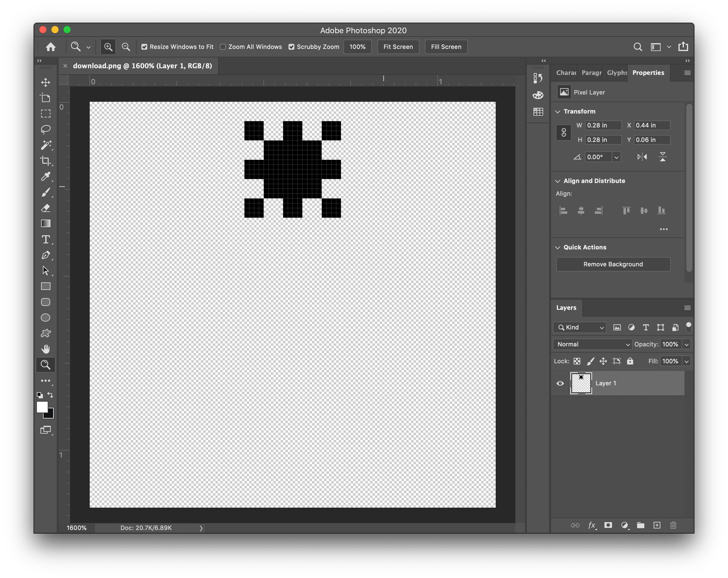Select the Lasso tool
Image resolution: width=728 pixels, height=578 pixels.
46,129
